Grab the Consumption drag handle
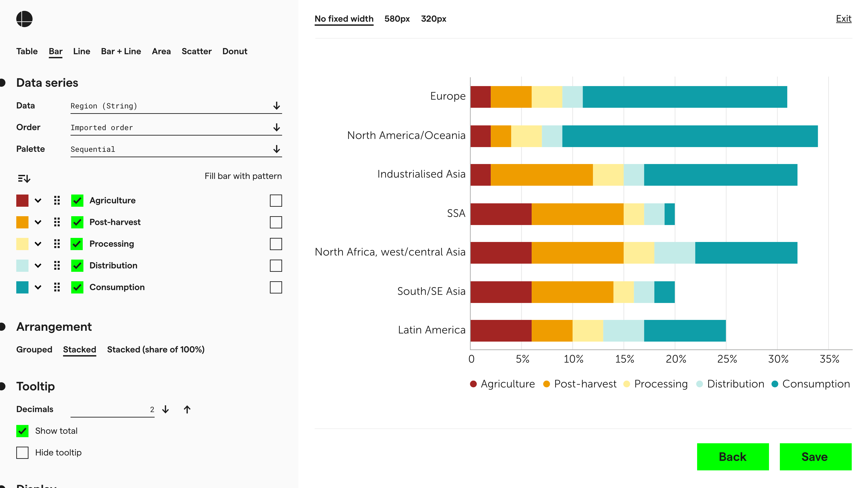 (57, 287)
